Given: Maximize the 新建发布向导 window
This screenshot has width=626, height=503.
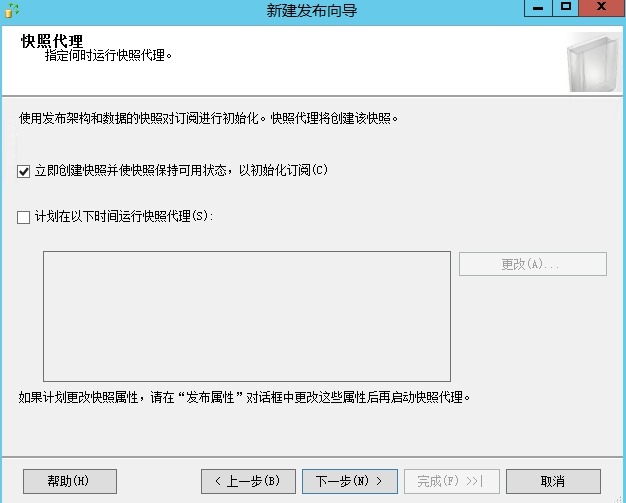Looking at the screenshot, I should coord(566,8).
